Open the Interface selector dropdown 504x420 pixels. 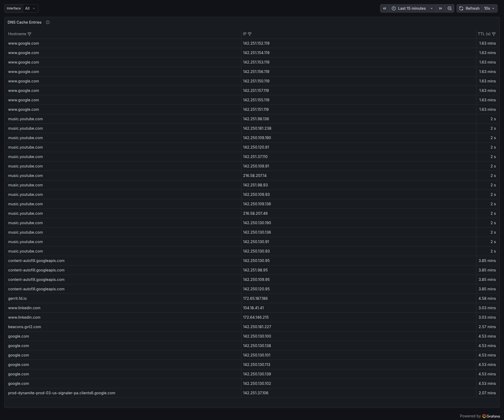(30, 8)
